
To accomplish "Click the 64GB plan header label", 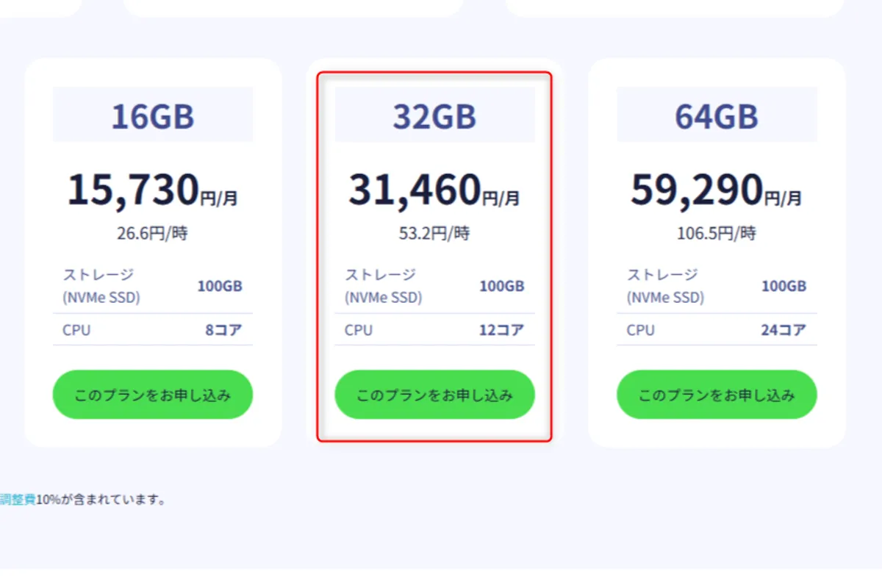I will tap(716, 115).
